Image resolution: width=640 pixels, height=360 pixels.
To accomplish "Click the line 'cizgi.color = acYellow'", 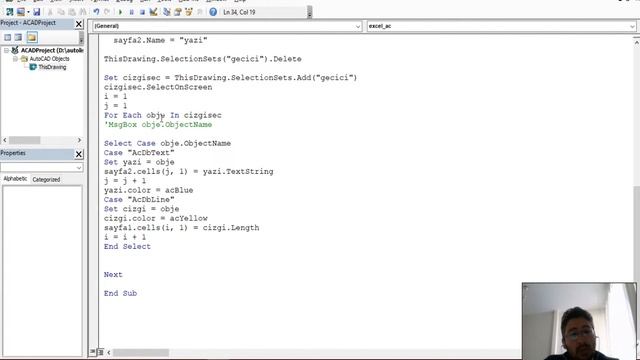I will (x=156, y=218).
